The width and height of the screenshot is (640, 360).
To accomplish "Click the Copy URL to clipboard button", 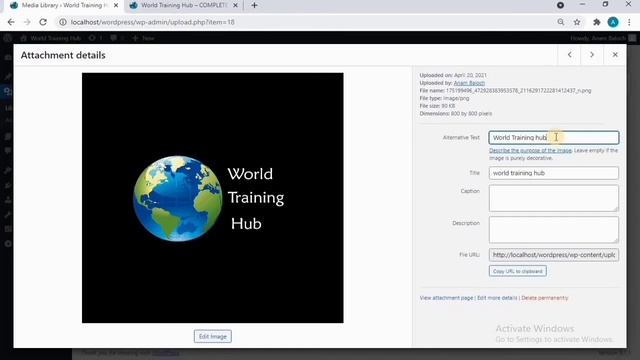I will (518, 271).
